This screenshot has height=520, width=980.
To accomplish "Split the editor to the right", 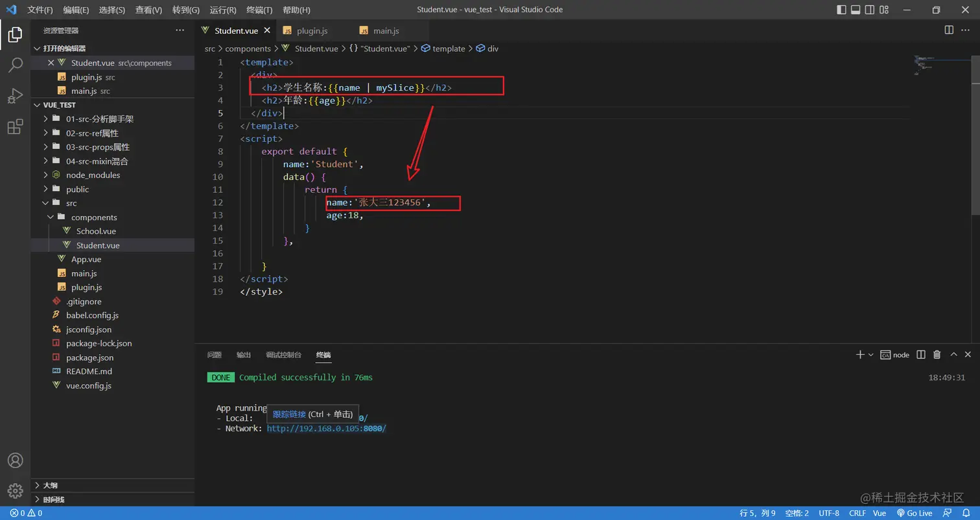I will tap(949, 30).
